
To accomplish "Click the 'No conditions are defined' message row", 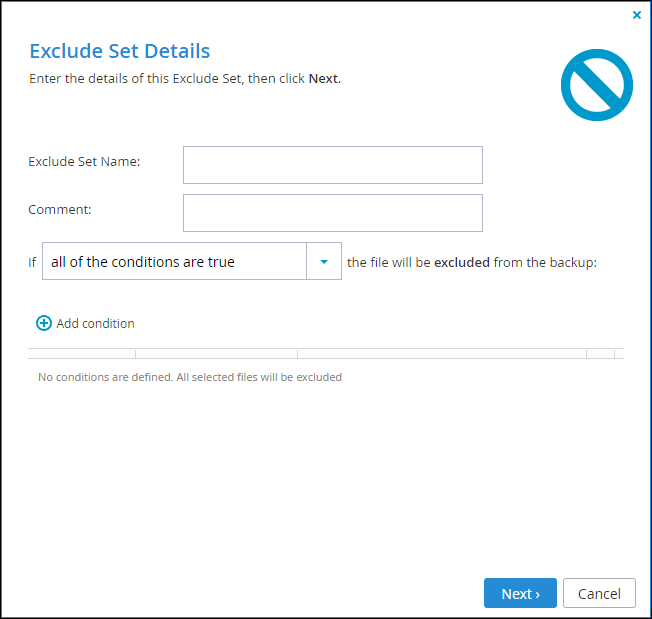I will coord(190,377).
